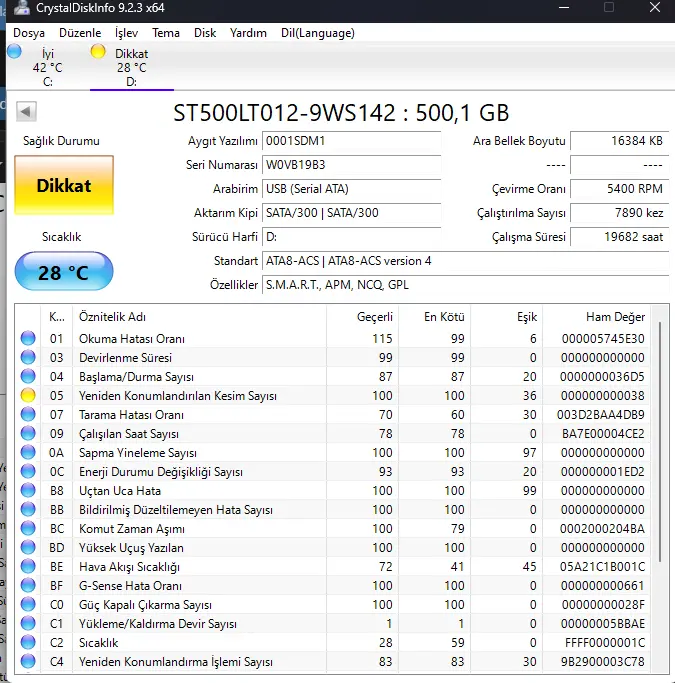Click the Geçerli column header
This screenshot has width=675, height=683.
click(362, 317)
